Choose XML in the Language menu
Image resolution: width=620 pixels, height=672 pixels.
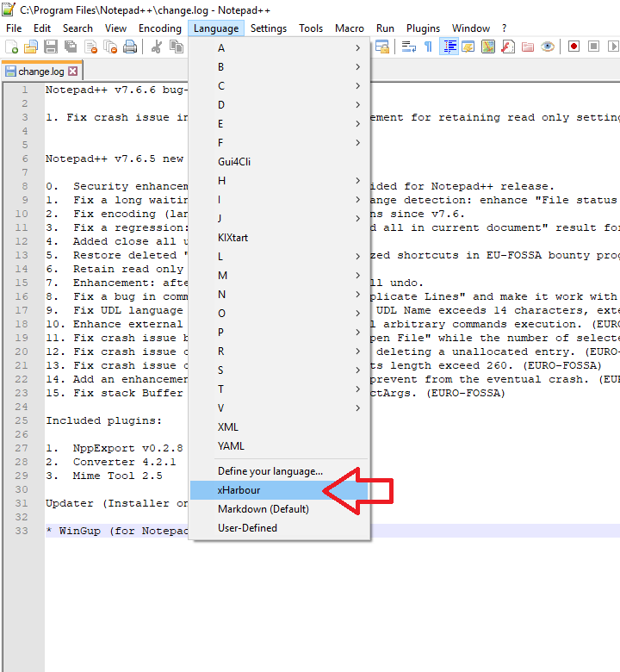pos(279,427)
